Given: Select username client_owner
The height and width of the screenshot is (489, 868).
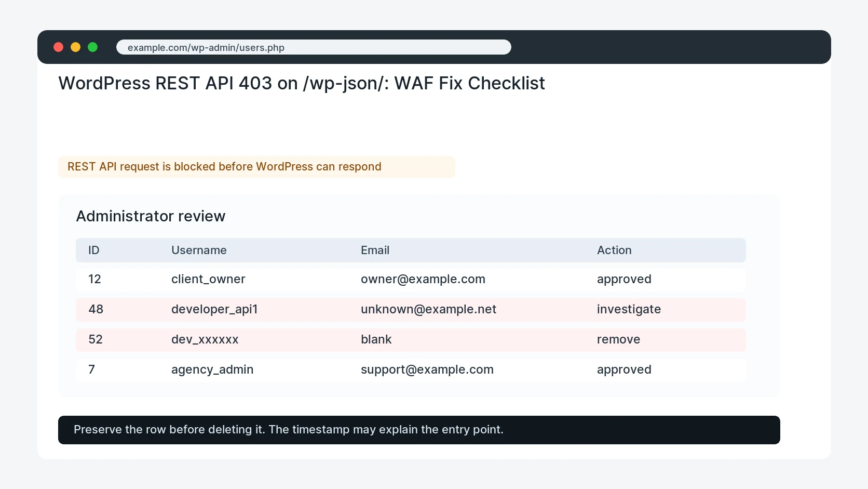Looking at the screenshot, I should pyautogui.click(x=208, y=279).
